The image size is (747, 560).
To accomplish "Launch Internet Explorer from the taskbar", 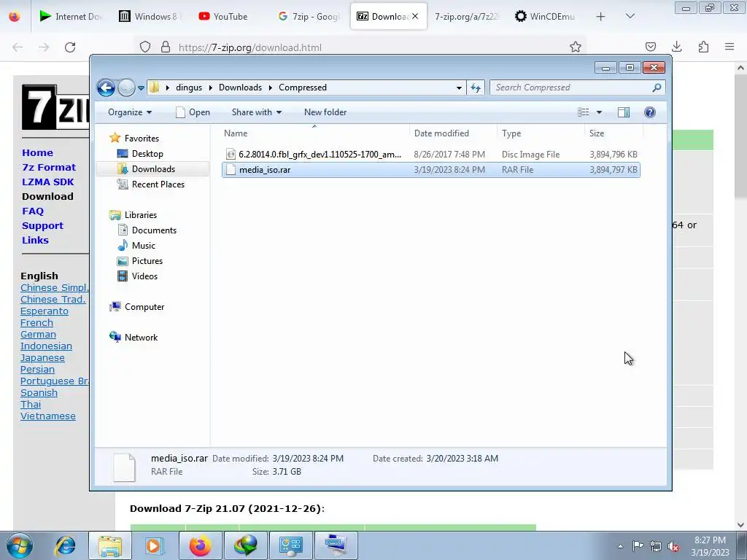I will (65, 545).
